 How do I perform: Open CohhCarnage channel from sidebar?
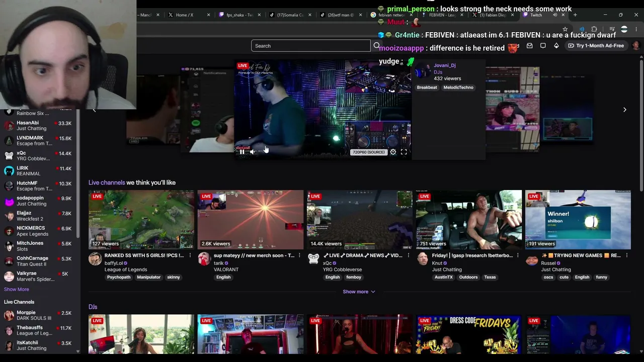click(38, 261)
